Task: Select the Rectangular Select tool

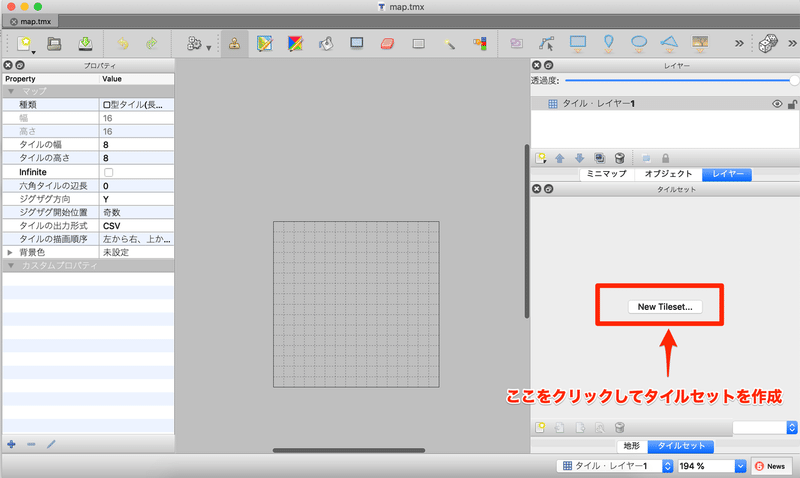Action: pos(418,44)
